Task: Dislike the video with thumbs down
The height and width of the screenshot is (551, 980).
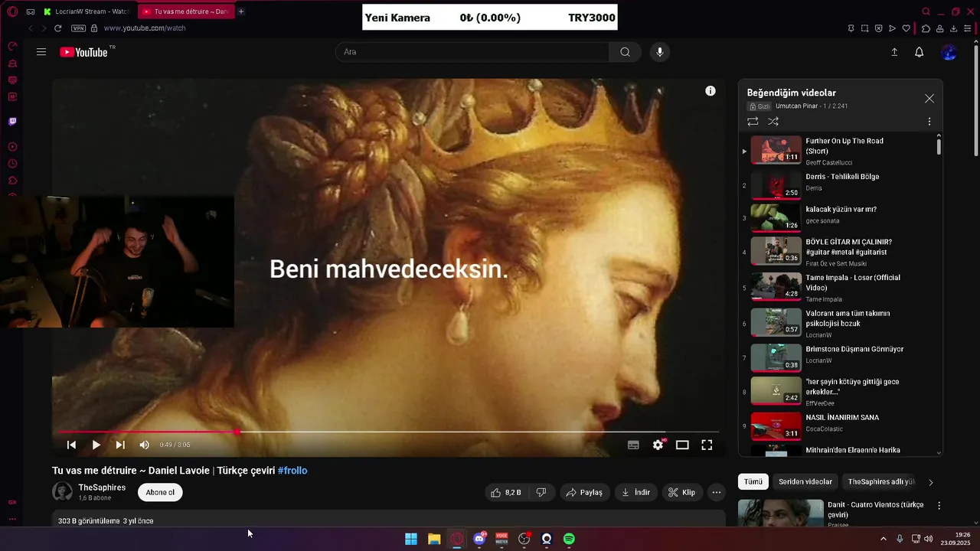Action: click(541, 492)
